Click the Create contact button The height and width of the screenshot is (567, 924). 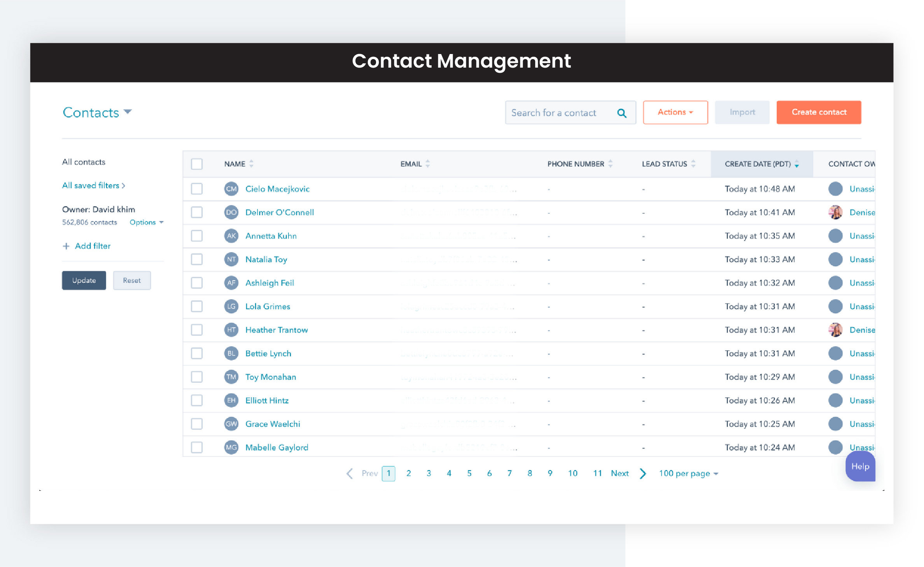[x=819, y=112]
